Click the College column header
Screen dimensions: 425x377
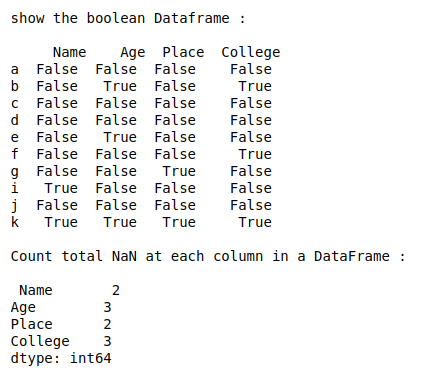pos(251,53)
